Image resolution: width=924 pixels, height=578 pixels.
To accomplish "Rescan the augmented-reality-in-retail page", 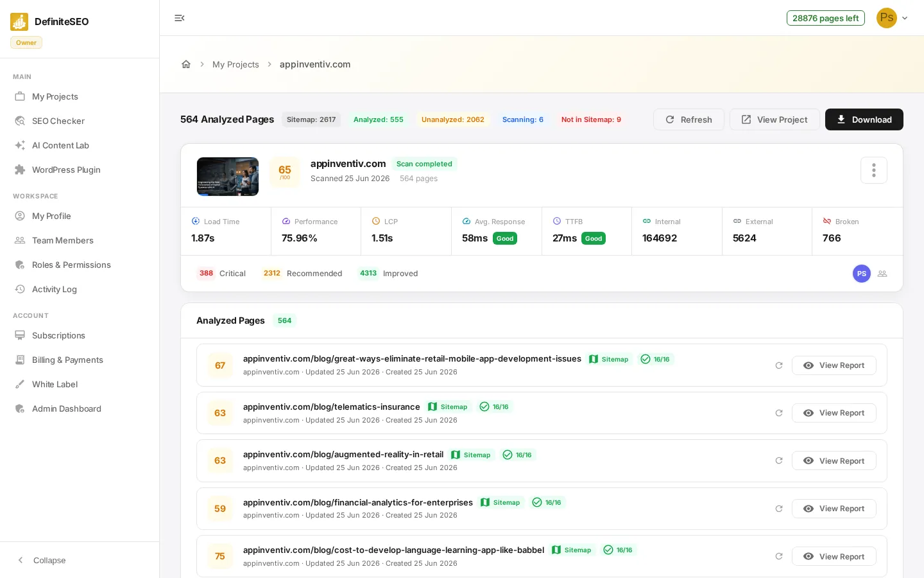I will click(x=778, y=460).
